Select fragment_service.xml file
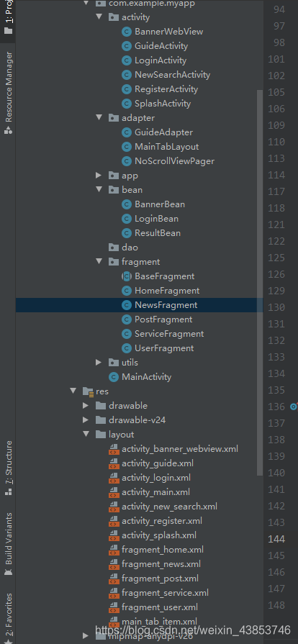298x644 pixels. pyautogui.click(x=165, y=593)
